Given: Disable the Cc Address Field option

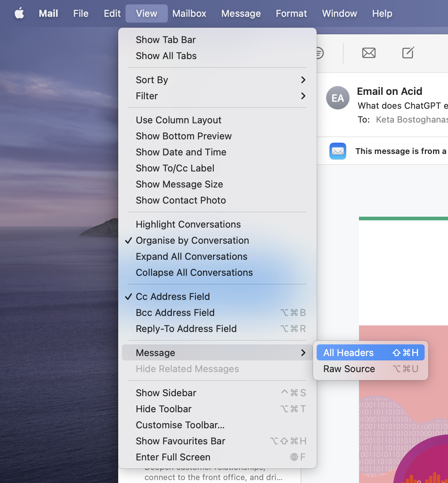Looking at the screenshot, I should click(x=173, y=297).
